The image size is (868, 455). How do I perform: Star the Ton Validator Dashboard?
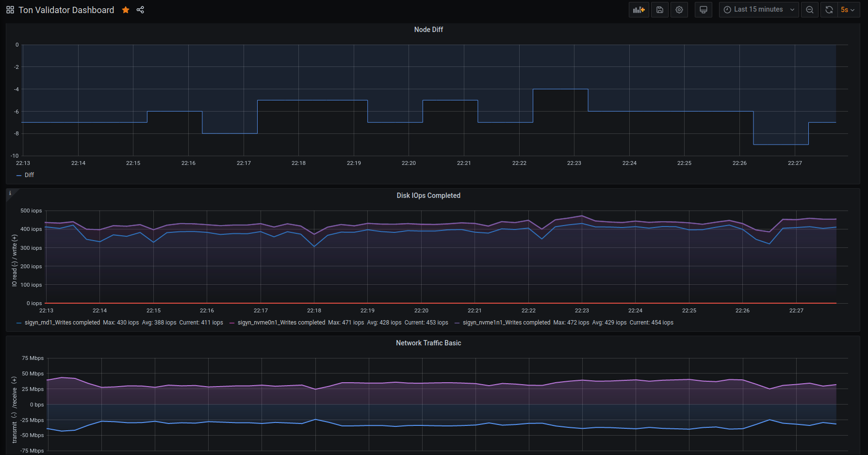(x=126, y=10)
